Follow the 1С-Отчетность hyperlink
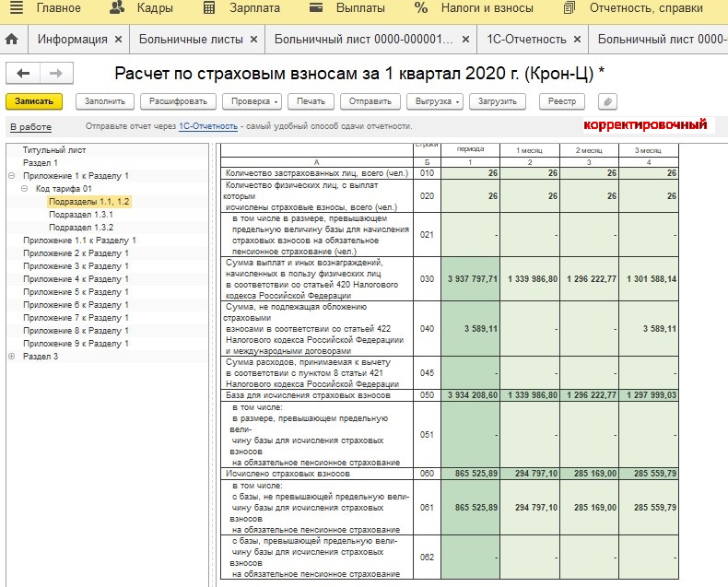Screen dimensions: 728x587 pos(208,126)
